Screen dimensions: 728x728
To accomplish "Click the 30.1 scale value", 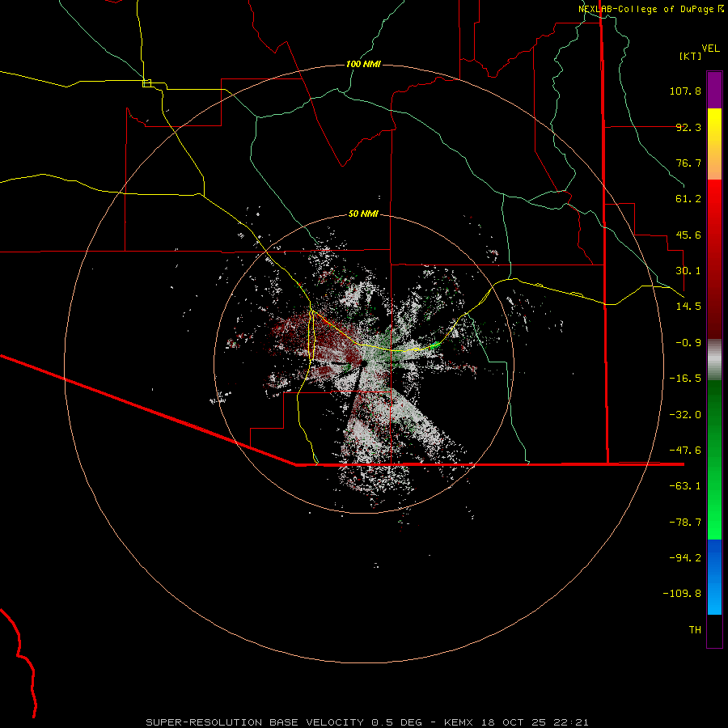I will 688,271.
